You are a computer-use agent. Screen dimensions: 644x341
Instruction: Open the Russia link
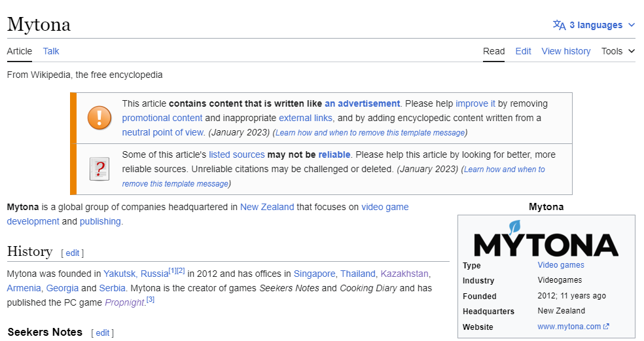[x=154, y=274]
